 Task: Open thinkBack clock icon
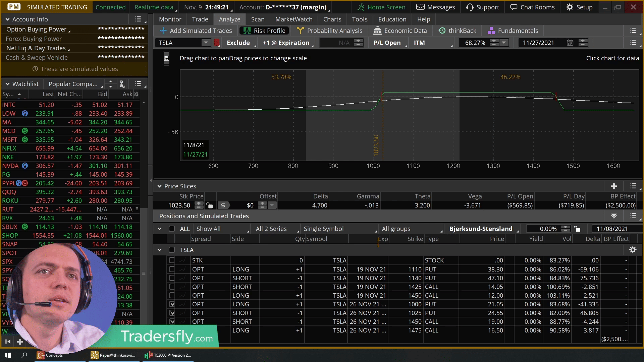(442, 31)
